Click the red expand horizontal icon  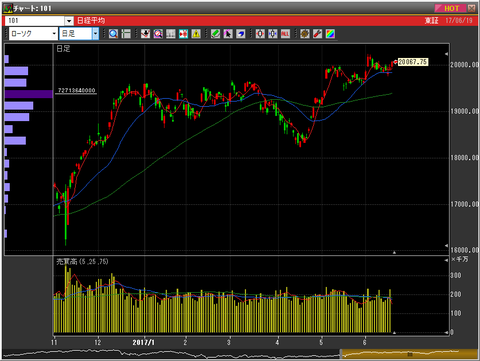260,34
